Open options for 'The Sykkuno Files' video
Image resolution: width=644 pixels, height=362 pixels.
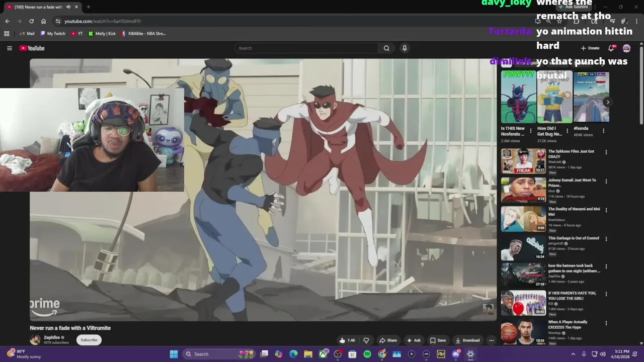tap(606, 152)
